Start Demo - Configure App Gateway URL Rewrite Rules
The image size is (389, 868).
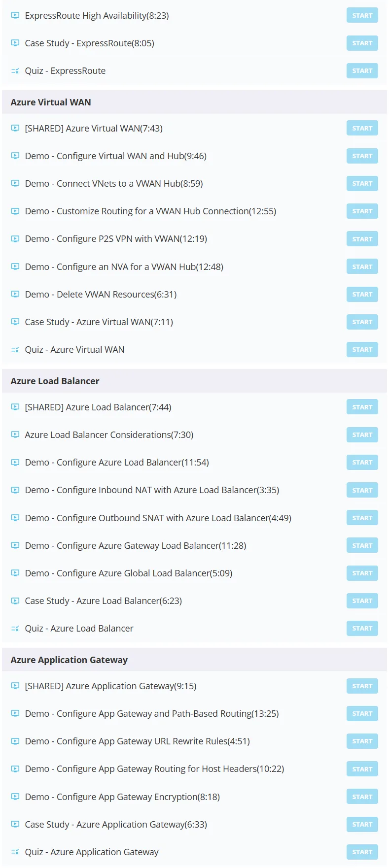[362, 741]
